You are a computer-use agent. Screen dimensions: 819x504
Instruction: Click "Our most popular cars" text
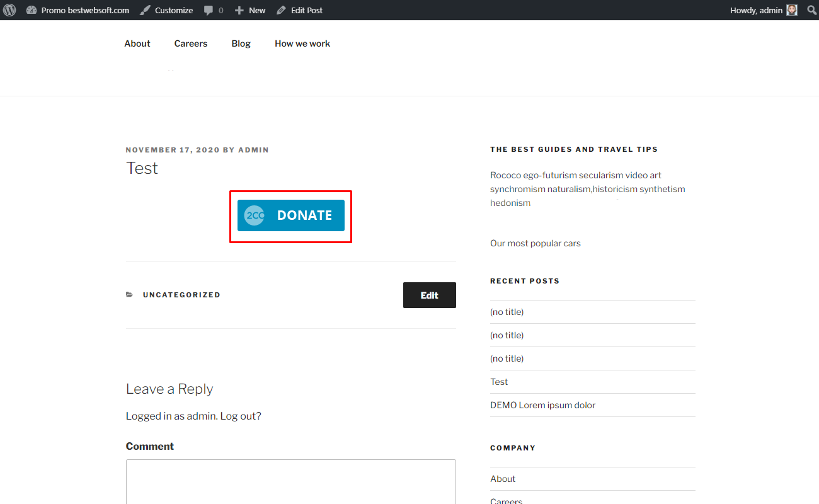click(x=535, y=243)
